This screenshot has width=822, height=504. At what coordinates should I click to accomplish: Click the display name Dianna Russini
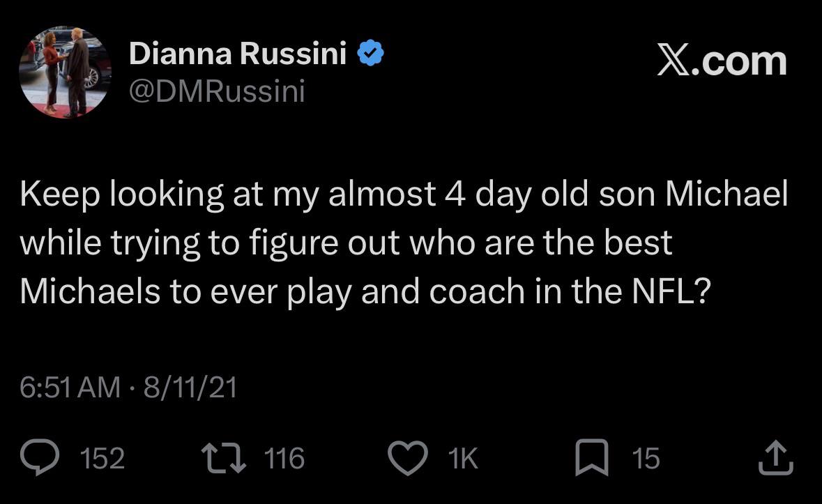click(x=237, y=54)
